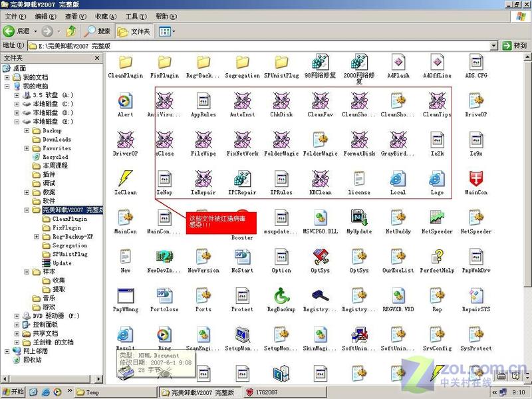Viewport: 532px width, 399px height.
Task: Select 回收站 in the folder tree
Action: 32,360
